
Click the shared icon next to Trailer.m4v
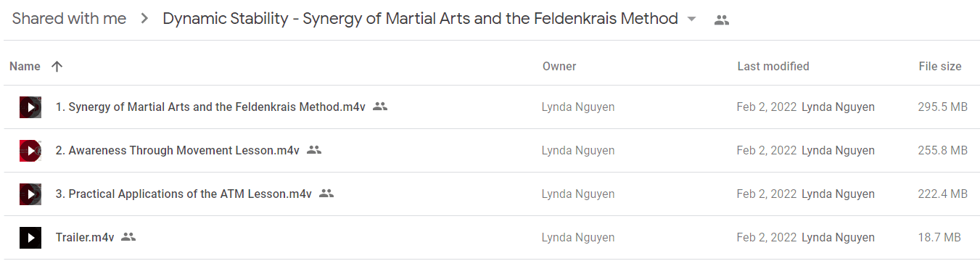(x=128, y=237)
